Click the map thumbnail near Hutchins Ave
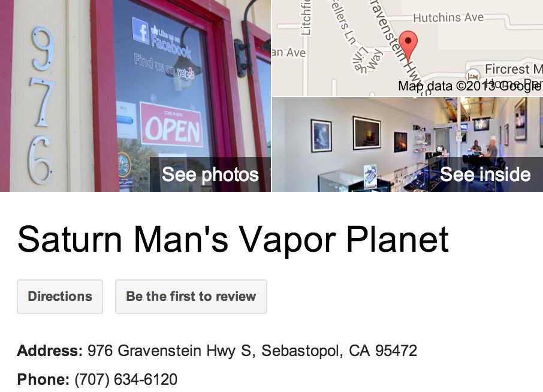The height and width of the screenshot is (392, 543). point(408,48)
